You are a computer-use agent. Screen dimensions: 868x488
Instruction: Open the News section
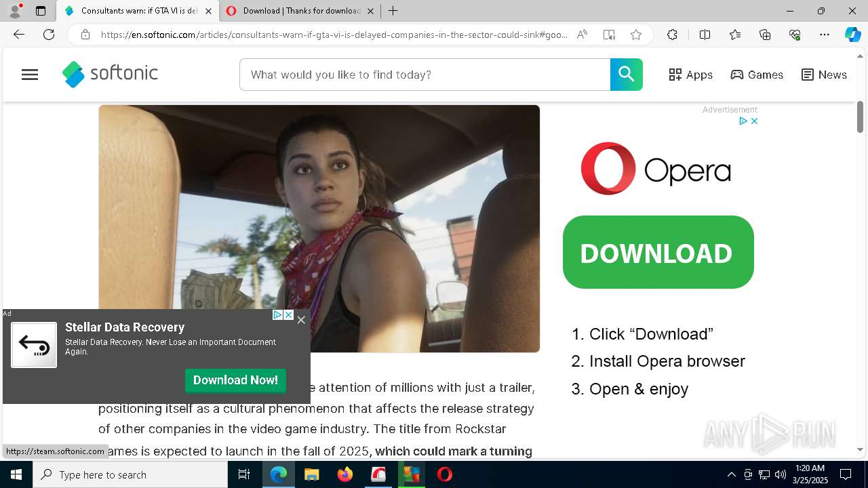(x=824, y=75)
